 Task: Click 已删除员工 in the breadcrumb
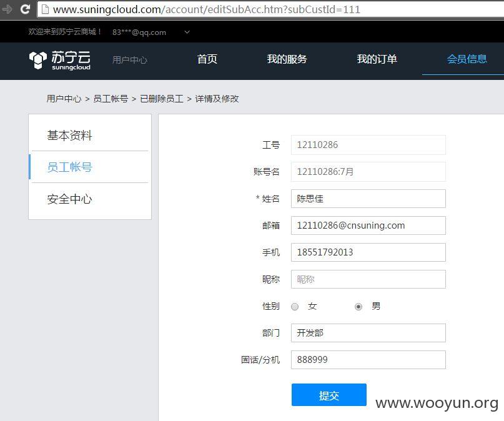click(x=162, y=99)
